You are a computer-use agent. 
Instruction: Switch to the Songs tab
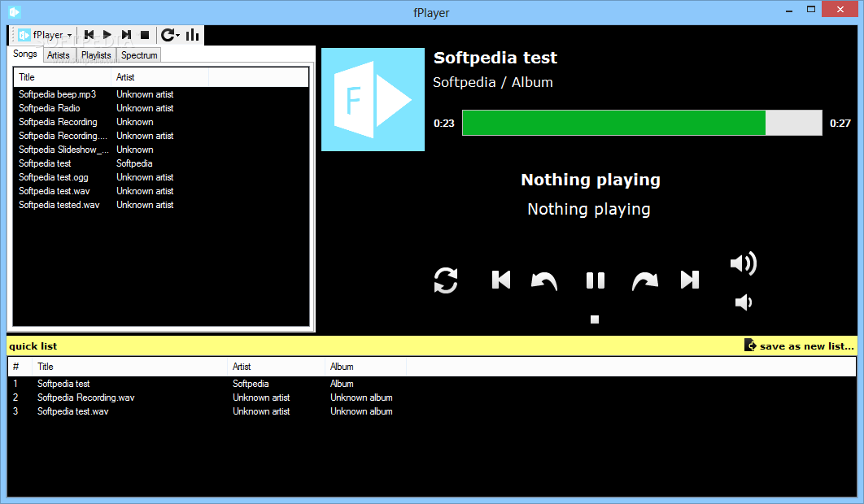point(25,54)
